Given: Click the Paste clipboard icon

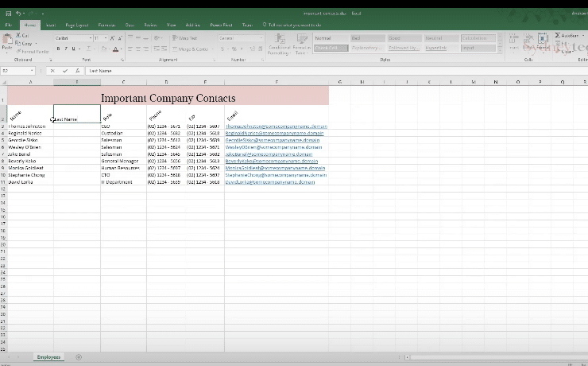Looking at the screenshot, I should point(6,39).
